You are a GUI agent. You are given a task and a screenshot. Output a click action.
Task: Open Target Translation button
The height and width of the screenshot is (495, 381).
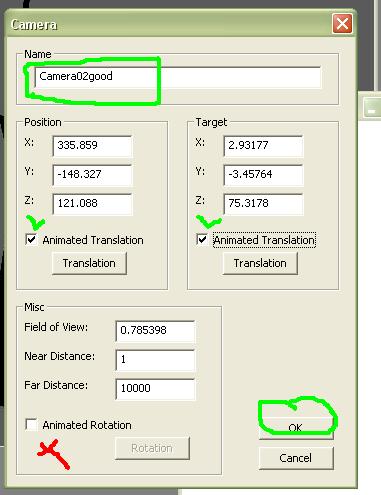(260, 263)
